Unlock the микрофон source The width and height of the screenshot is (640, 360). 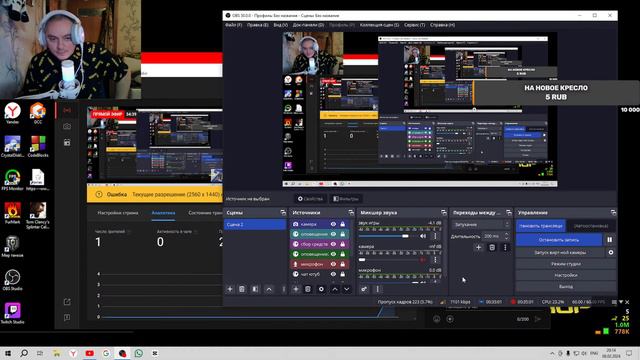click(x=343, y=264)
